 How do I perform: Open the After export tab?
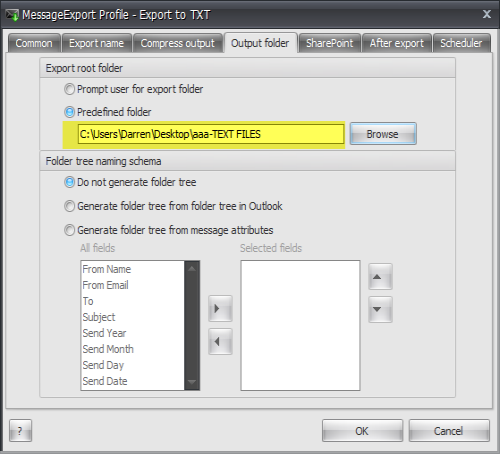(397, 43)
